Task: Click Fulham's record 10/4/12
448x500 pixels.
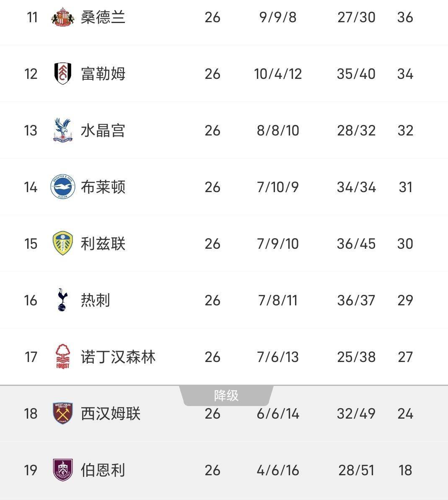Action: tap(278, 73)
